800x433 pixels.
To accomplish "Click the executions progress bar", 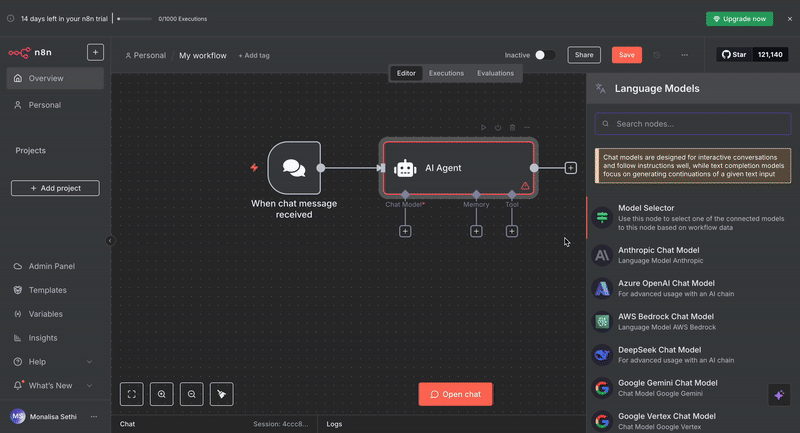I will [x=134, y=19].
